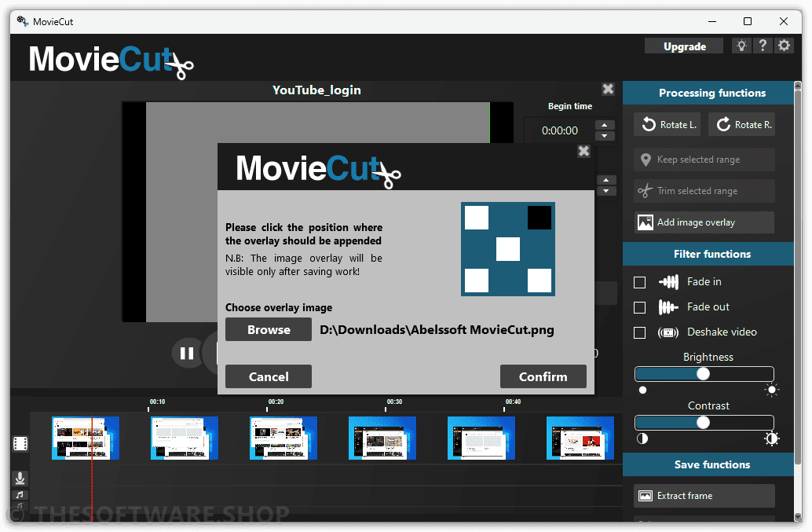812x532 pixels.
Task: Close the overlay dialog with its X
Action: tap(583, 151)
